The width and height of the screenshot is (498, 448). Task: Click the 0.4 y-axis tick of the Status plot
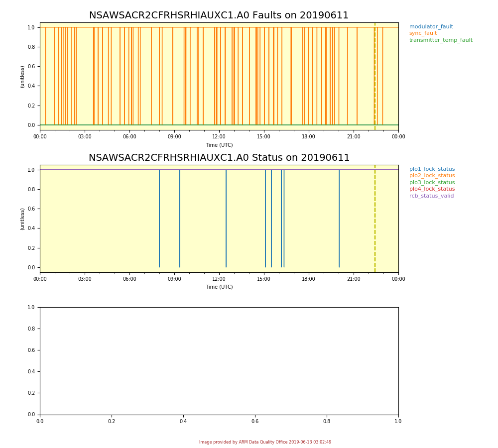(x=31, y=228)
